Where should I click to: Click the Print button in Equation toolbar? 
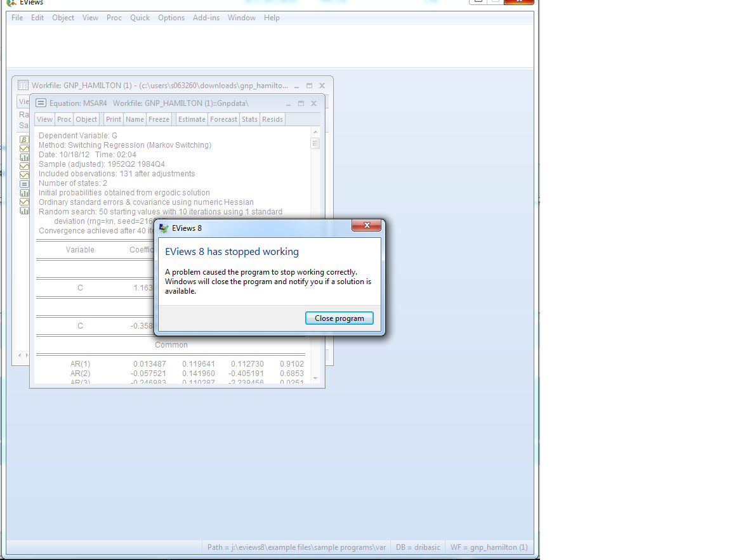[x=114, y=119]
